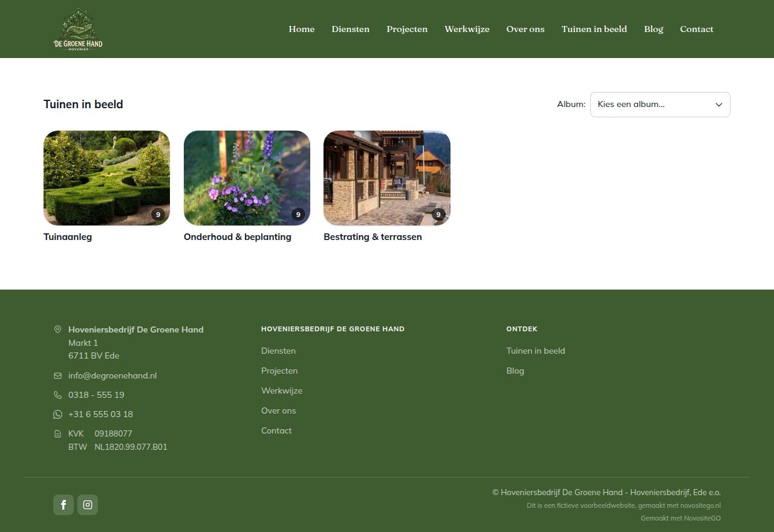Open the Kies een album dropdown

pos(660,105)
